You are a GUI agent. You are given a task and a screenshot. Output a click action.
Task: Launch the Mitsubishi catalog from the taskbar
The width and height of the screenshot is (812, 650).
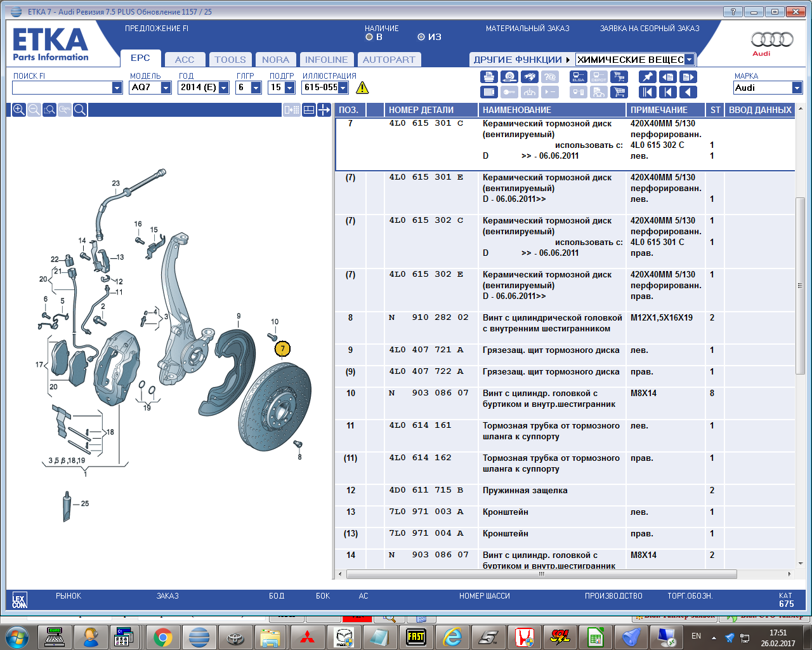[x=308, y=637]
